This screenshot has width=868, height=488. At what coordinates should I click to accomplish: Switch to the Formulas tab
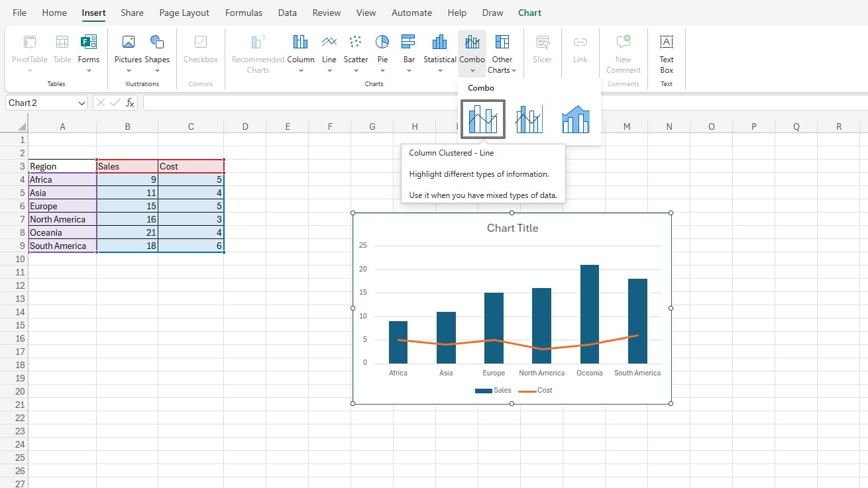pyautogui.click(x=244, y=13)
